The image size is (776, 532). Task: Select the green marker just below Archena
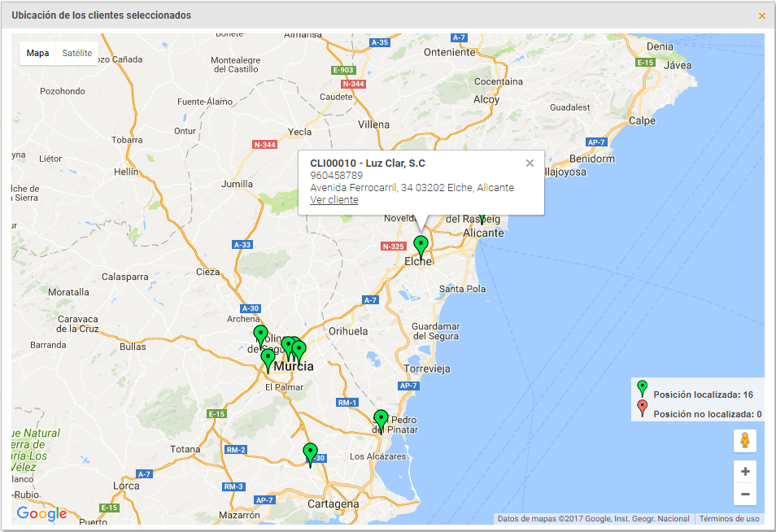click(260, 334)
